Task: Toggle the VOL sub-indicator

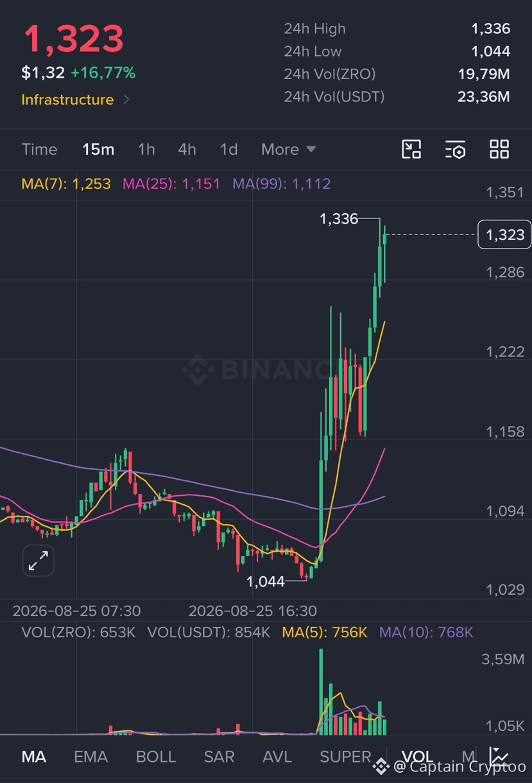Action: pyautogui.click(x=417, y=757)
